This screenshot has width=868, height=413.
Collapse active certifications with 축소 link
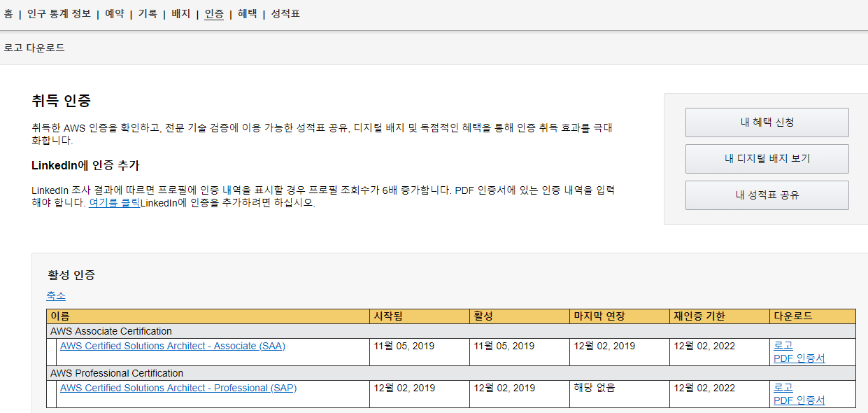pyautogui.click(x=56, y=296)
